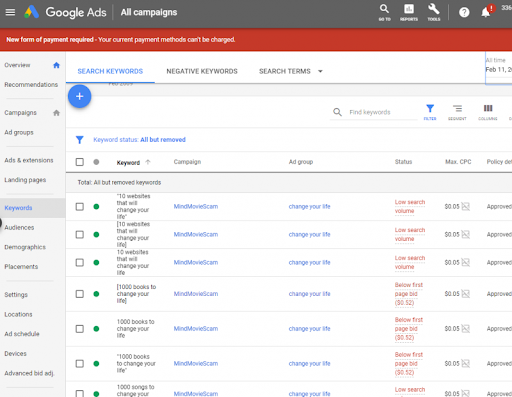This screenshot has height=397, width=512.
Task: Open change your life ad group link for [1000 books to change your life]
Action: pos(309,294)
